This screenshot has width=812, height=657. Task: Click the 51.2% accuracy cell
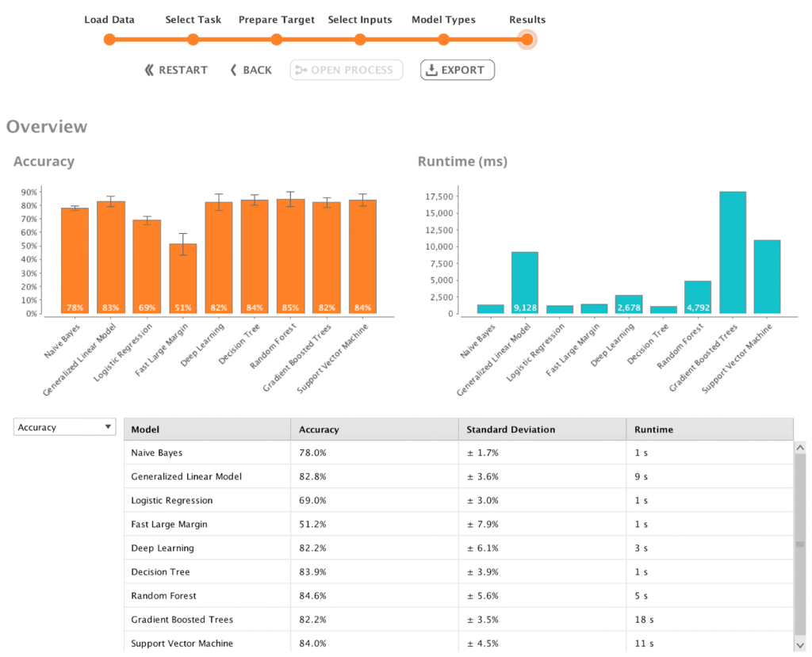[374, 524]
